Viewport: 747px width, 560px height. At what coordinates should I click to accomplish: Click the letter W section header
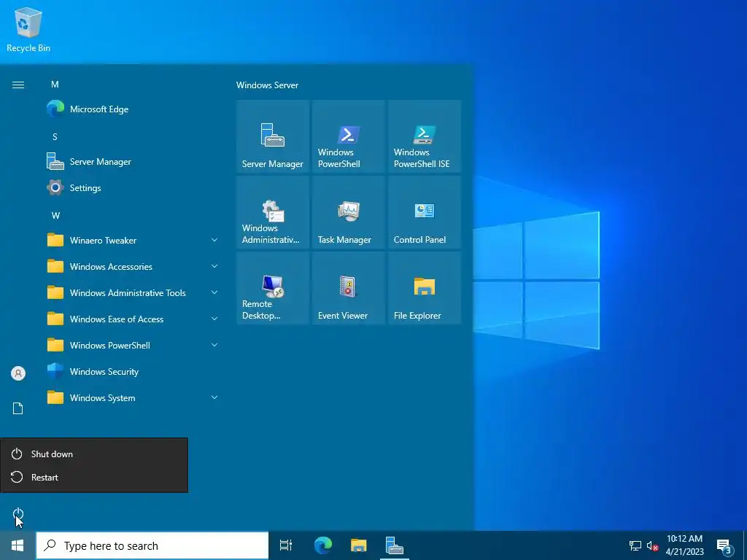coord(55,215)
